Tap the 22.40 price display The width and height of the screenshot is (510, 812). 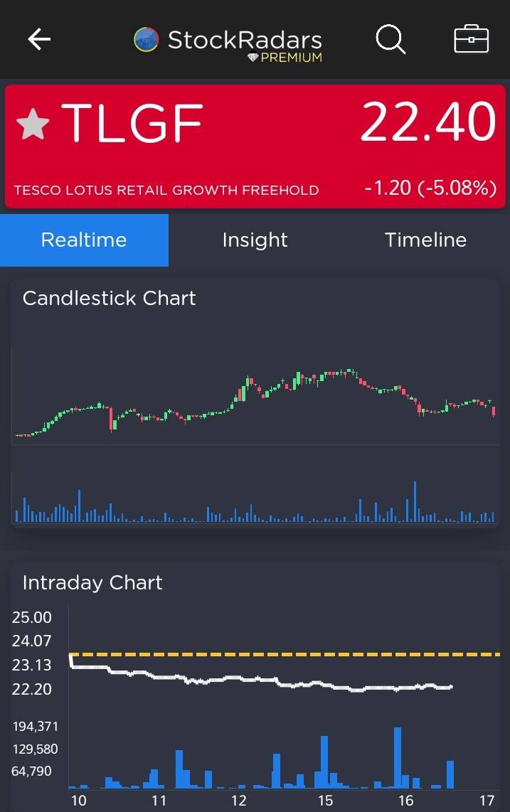pos(427,122)
